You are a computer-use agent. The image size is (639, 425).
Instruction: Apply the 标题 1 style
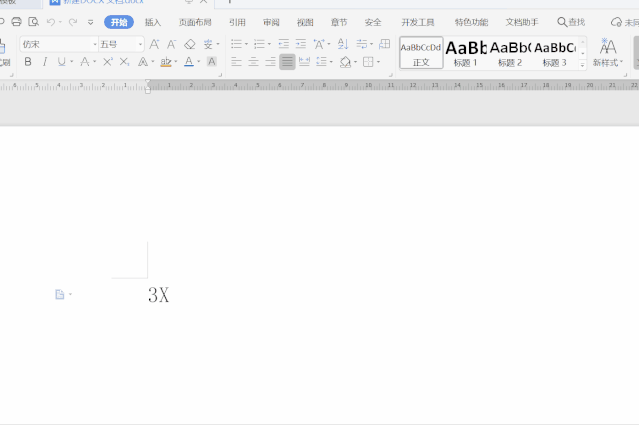[x=466, y=53]
